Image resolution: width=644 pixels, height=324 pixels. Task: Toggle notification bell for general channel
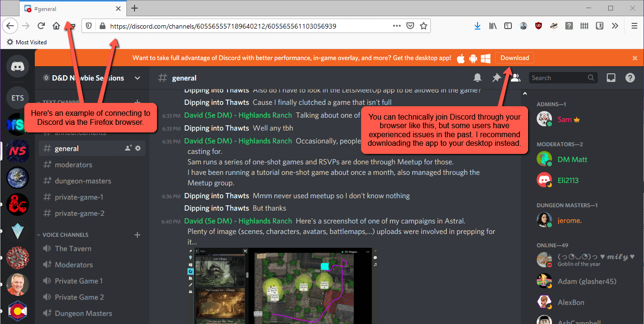[478, 78]
